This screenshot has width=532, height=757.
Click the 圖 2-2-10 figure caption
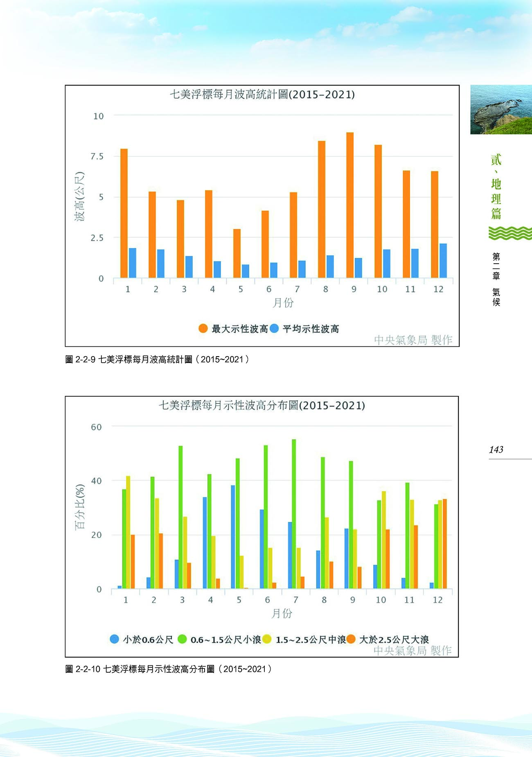(x=168, y=669)
